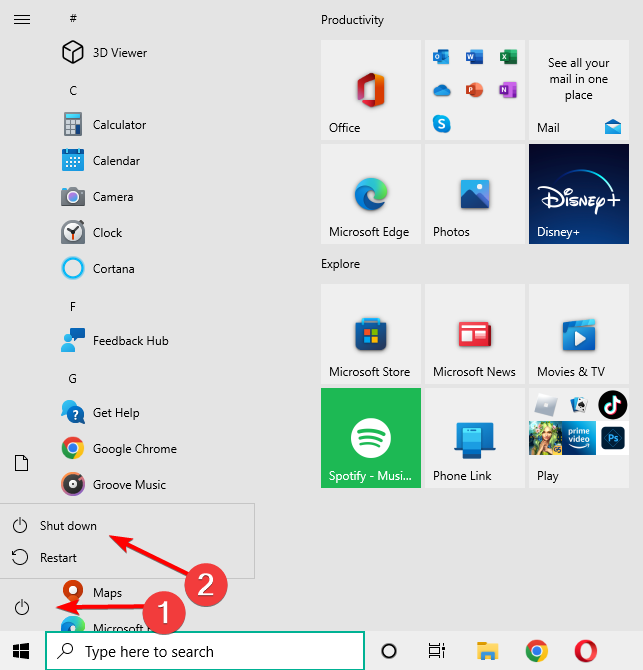Open Skype in the Office folder tile
643x670 pixels.
point(441,124)
